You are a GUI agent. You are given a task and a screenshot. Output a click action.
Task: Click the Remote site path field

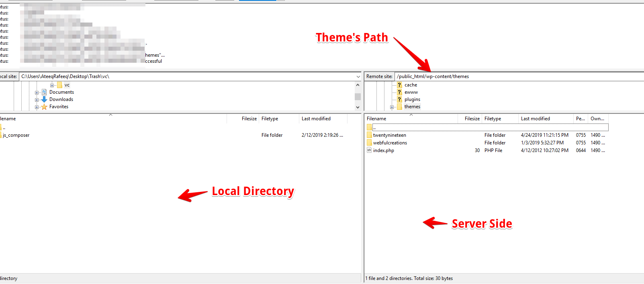(519, 76)
